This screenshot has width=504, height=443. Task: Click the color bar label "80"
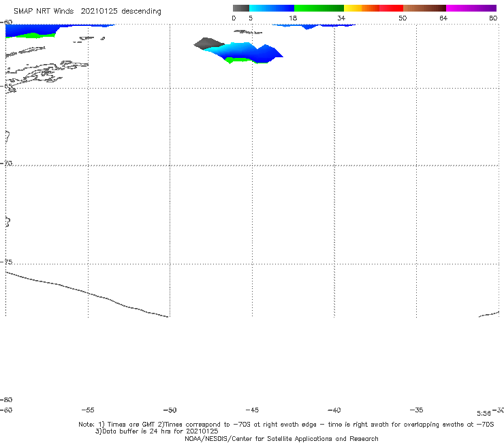point(493,18)
